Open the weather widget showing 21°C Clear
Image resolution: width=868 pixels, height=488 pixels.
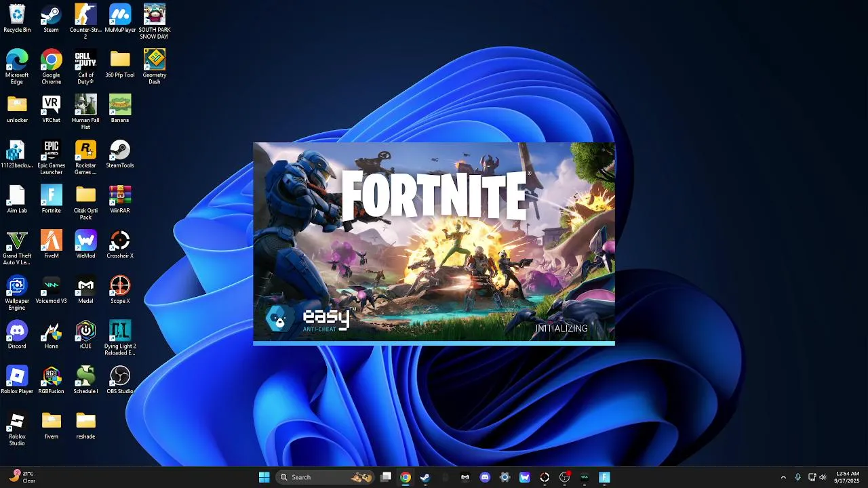tap(22, 477)
